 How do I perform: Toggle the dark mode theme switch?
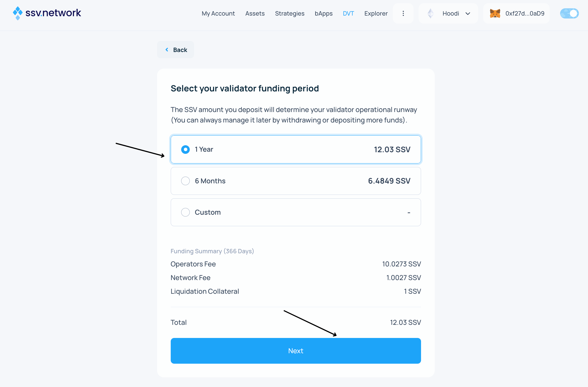[569, 13]
